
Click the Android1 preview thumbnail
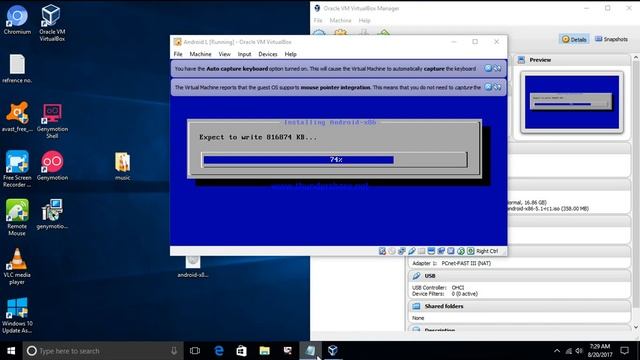(572, 102)
